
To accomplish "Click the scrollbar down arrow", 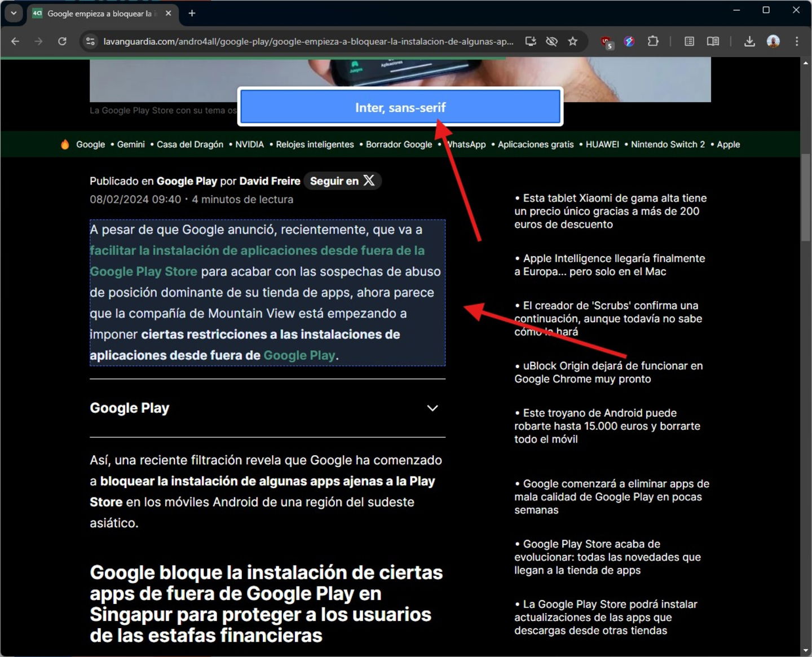I will (x=805, y=651).
